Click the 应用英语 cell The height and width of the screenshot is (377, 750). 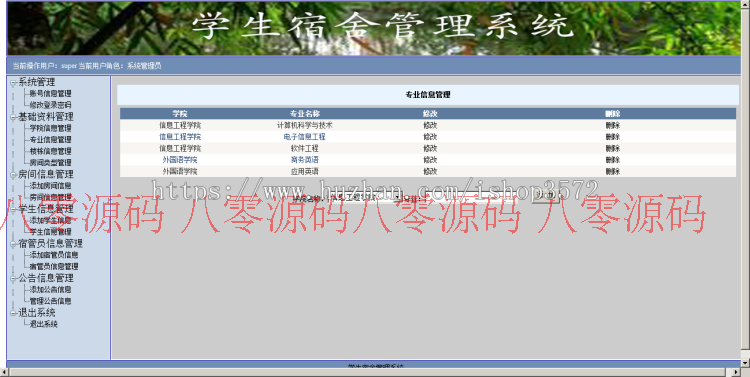coord(305,171)
